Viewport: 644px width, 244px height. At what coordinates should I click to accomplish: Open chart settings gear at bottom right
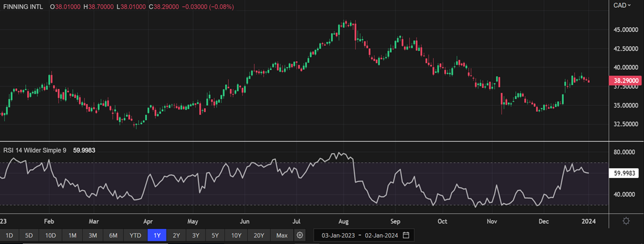pos(626,221)
